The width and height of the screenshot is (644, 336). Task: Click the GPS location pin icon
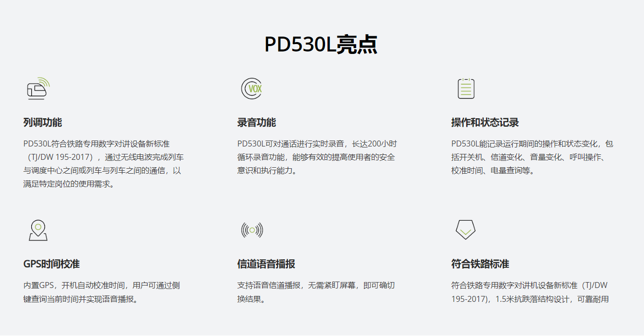pyautogui.click(x=37, y=229)
